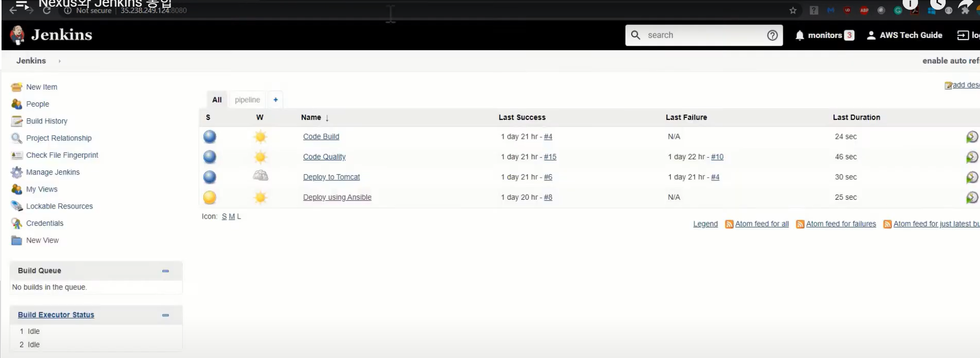Open the Check File Fingerprint icon

tap(17, 155)
